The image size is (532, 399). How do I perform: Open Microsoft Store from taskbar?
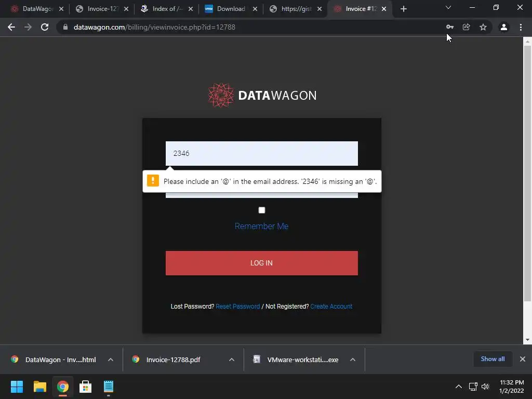coord(86,387)
